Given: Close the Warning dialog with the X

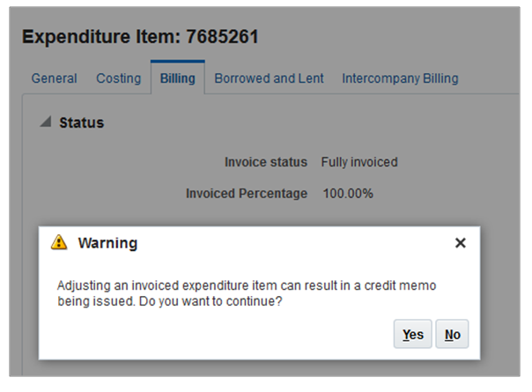Looking at the screenshot, I should click(x=460, y=243).
